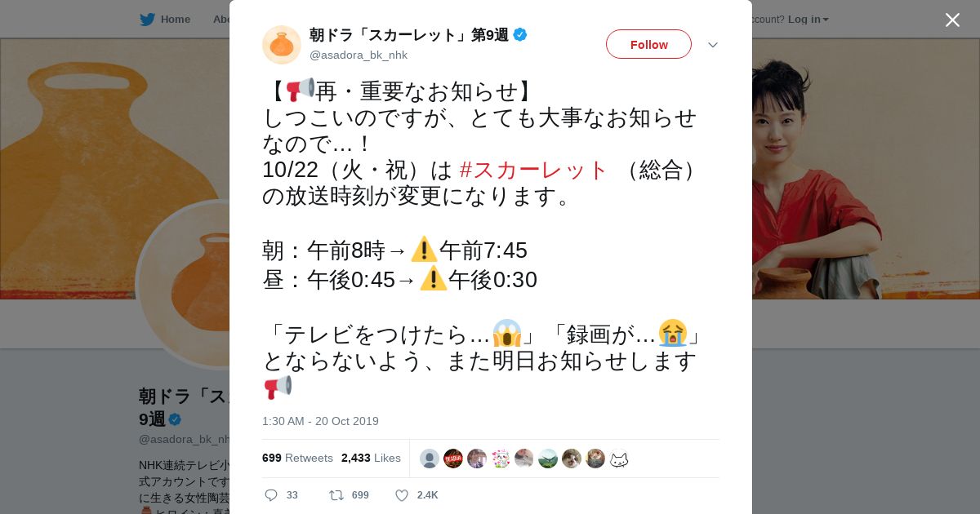
Task: Open the first gray default liker avatar
Action: pos(430,459)
